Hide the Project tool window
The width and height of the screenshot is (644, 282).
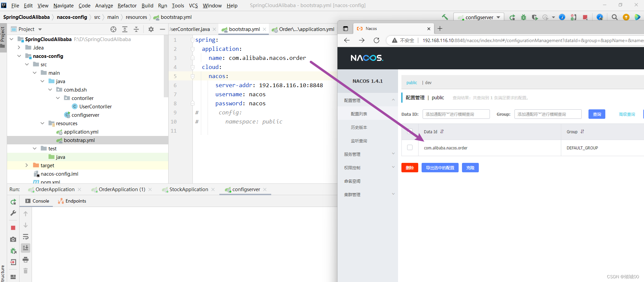coord(163,29)
